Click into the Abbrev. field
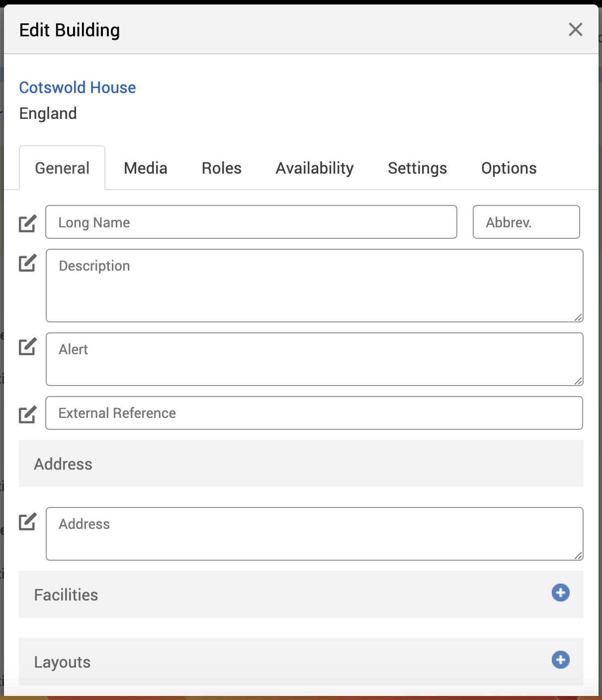The width and height of the screenshot is (602, 700). pos(526,222)
